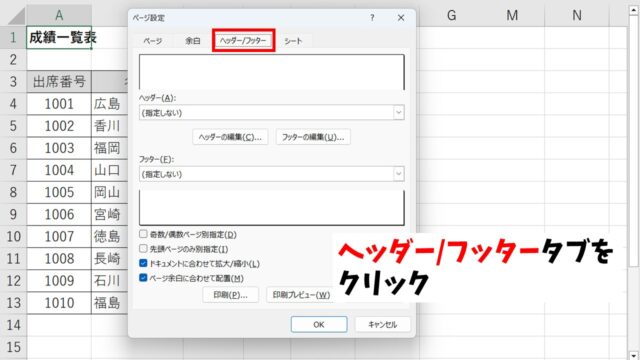The height and width of the screenshot is (360, 640).
Task: Open 印刷プレビュー(W)
Action: (301, 295)
